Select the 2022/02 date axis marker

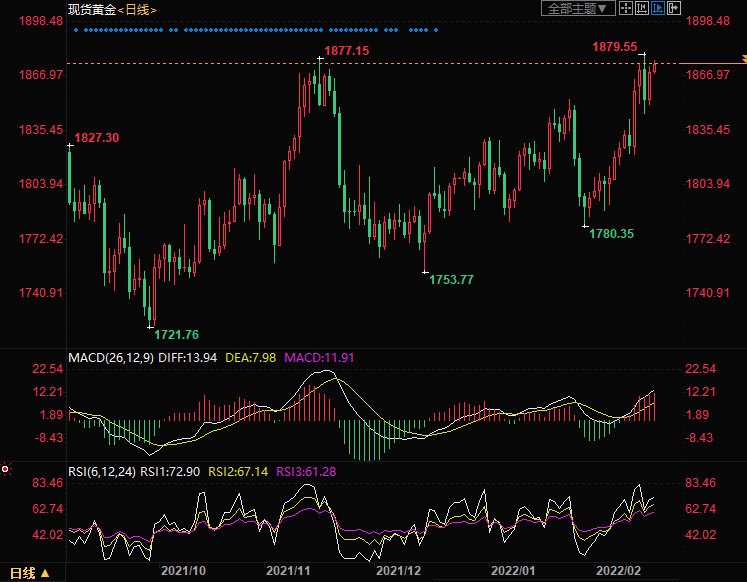[618, 570]
